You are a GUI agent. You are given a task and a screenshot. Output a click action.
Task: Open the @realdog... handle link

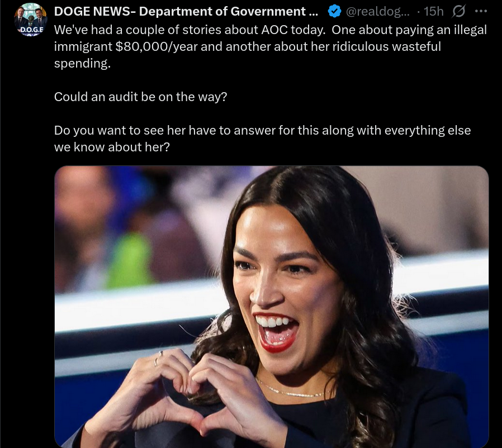point(378,12)
